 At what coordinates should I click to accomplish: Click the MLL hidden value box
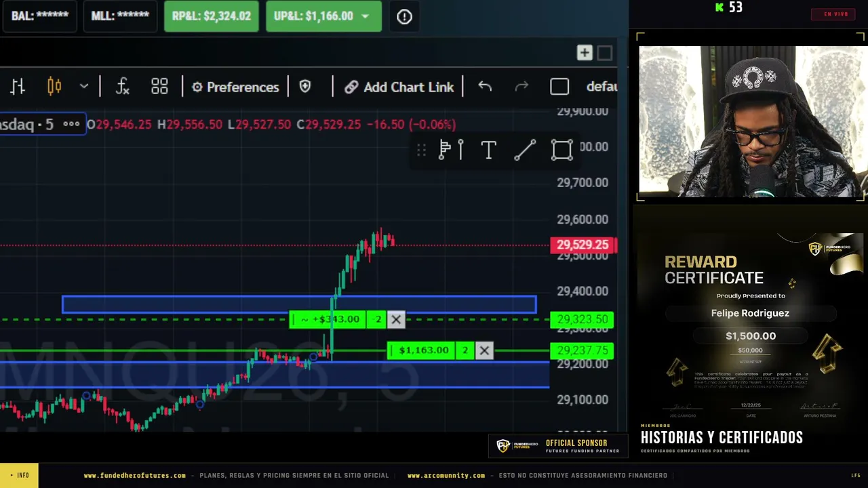tap(120, 16)
